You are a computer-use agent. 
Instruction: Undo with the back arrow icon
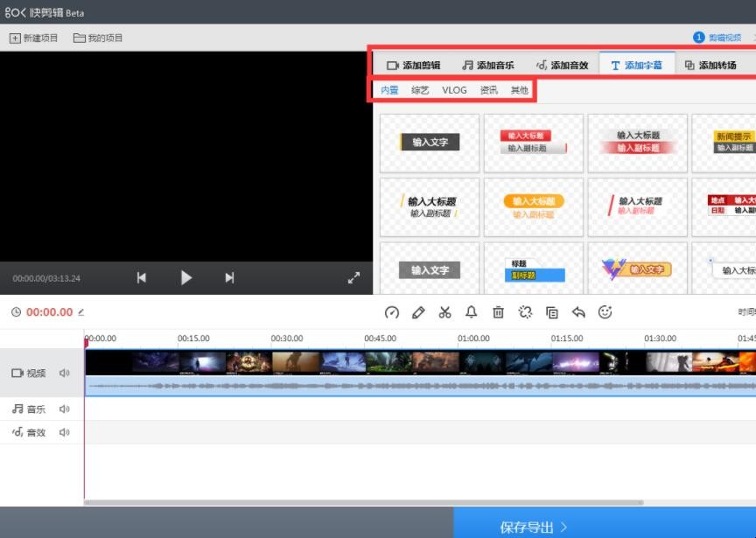point(578,312)
